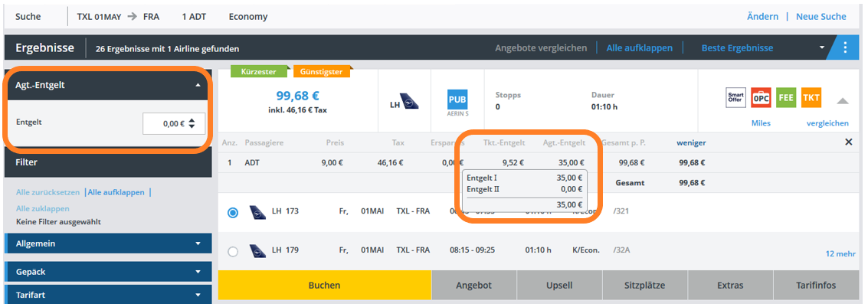Click into the Entgelt amount field
This screenshot has width=868, height=307.
(166, 123)
